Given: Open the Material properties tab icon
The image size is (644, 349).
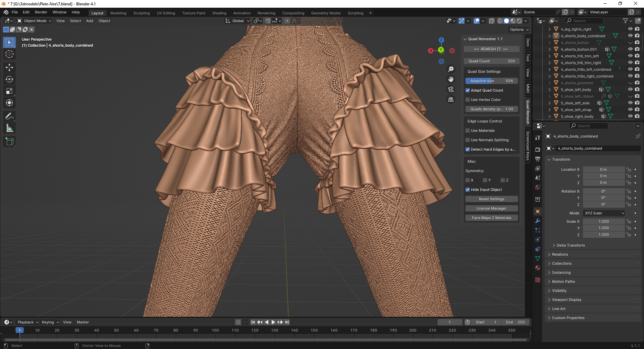Looking at the screenshot, I should (x=538, y=268).
